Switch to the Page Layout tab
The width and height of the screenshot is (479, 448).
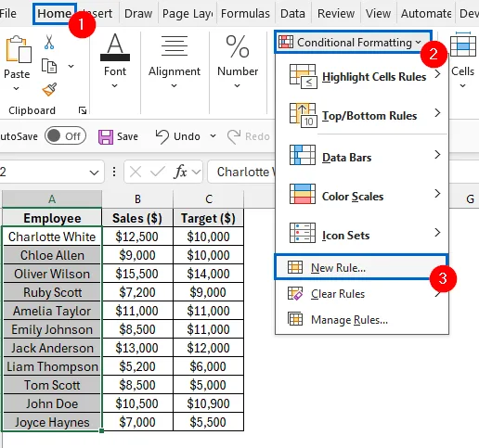click(x=188, y=14)
